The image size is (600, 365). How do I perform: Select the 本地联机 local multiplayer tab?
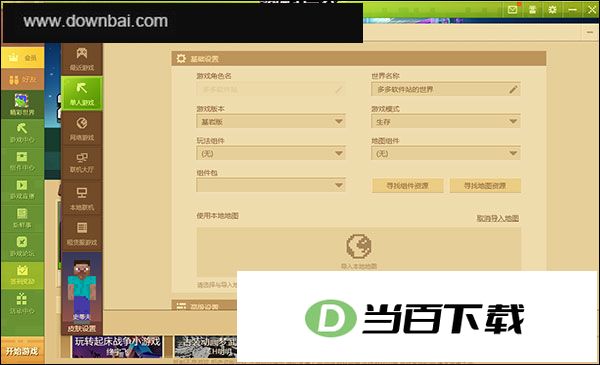(82, 198)
